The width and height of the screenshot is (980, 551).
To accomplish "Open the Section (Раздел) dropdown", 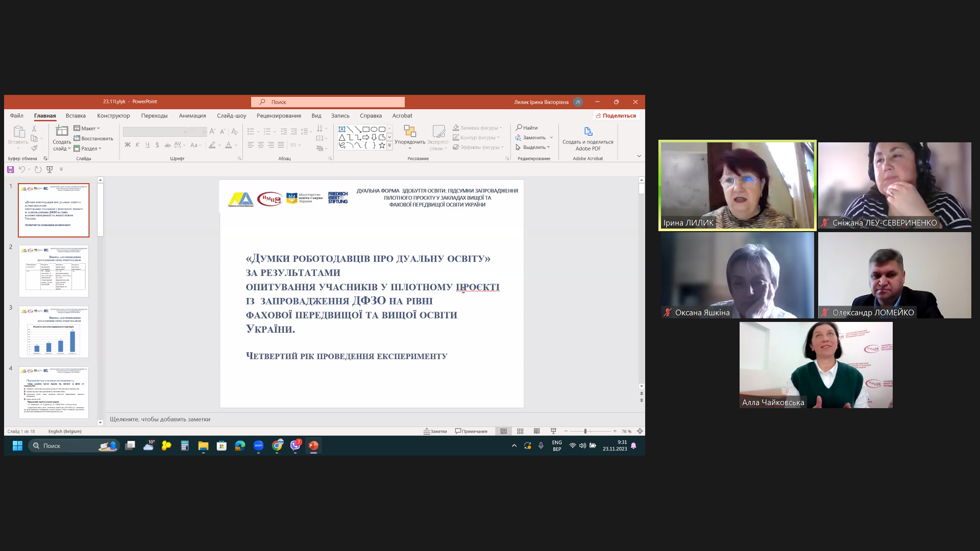I will 88,148.
